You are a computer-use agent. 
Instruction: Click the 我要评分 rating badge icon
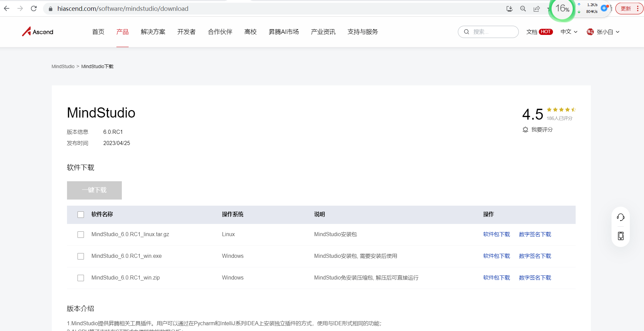pyautogui.click(x=525, y=130)
